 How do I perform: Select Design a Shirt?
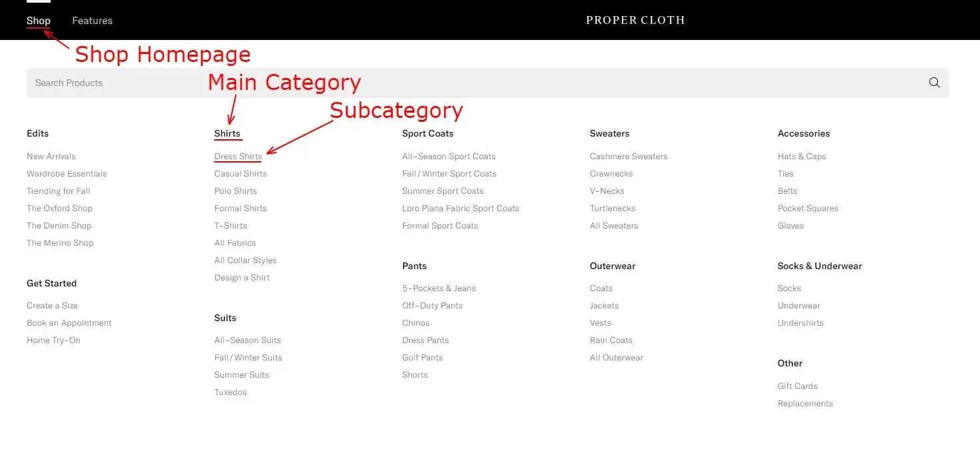click(241, 277)
